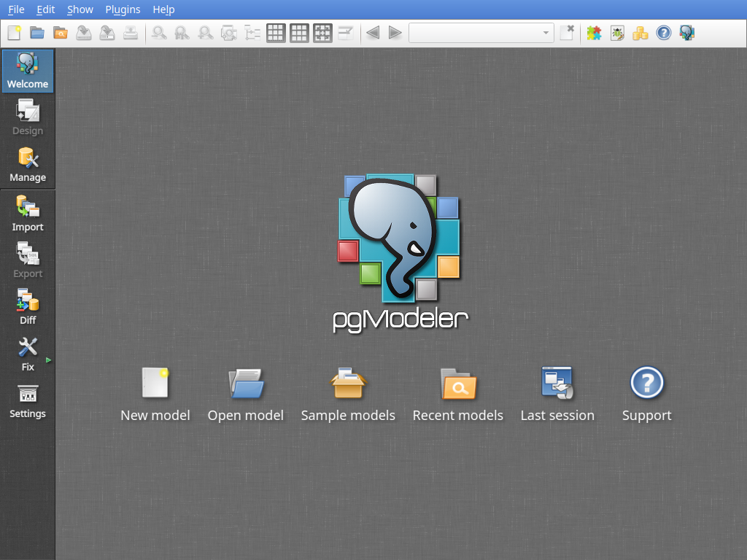Click the Import sidebar button
Screen dimensions: 747x560
(x=28, y=214)
